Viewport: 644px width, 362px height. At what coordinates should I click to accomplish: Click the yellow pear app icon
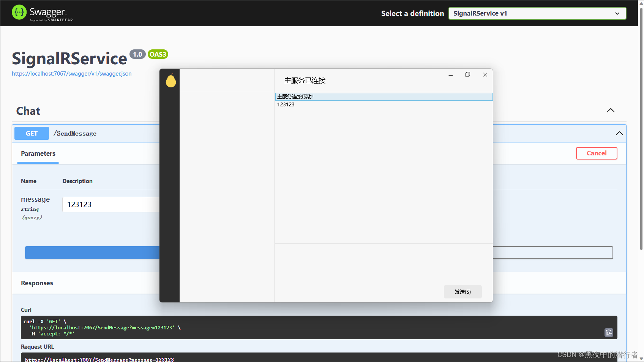171,81
